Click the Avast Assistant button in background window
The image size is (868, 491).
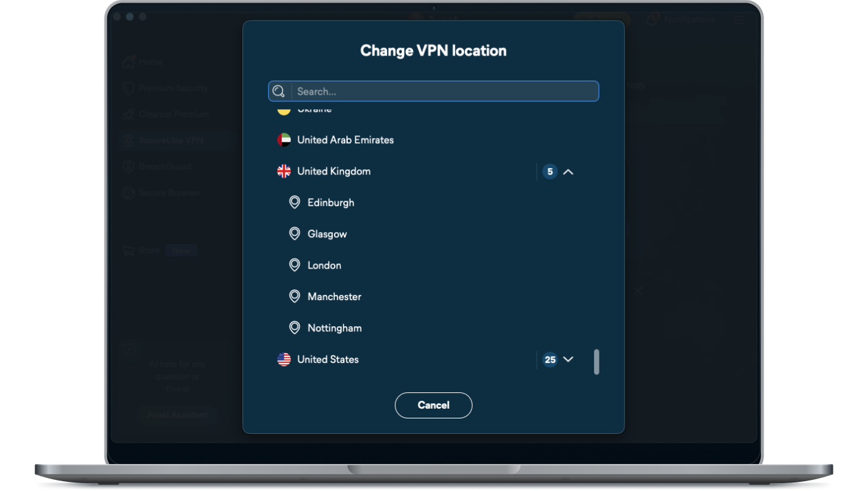[x=178, y=415]
